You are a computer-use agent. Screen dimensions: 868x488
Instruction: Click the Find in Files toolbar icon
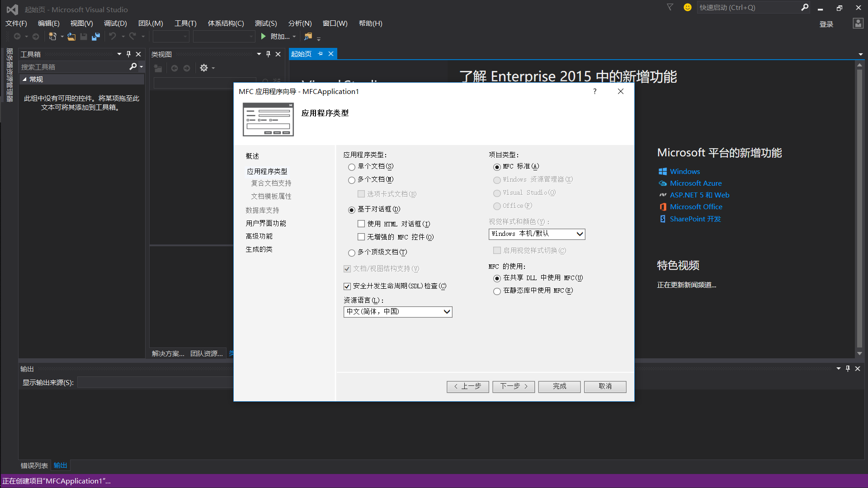(308, 37)
